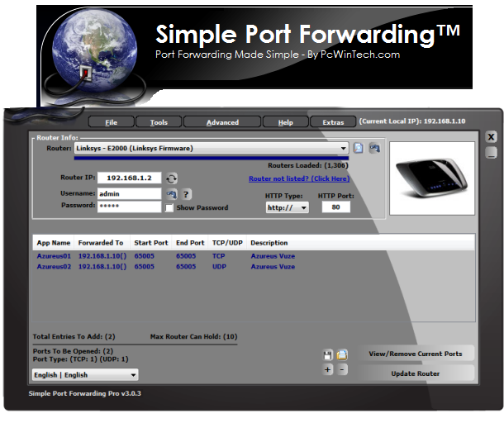Click the Router IP input field
The width and height of the screenshot is (504, 423).
coord(129,178)
